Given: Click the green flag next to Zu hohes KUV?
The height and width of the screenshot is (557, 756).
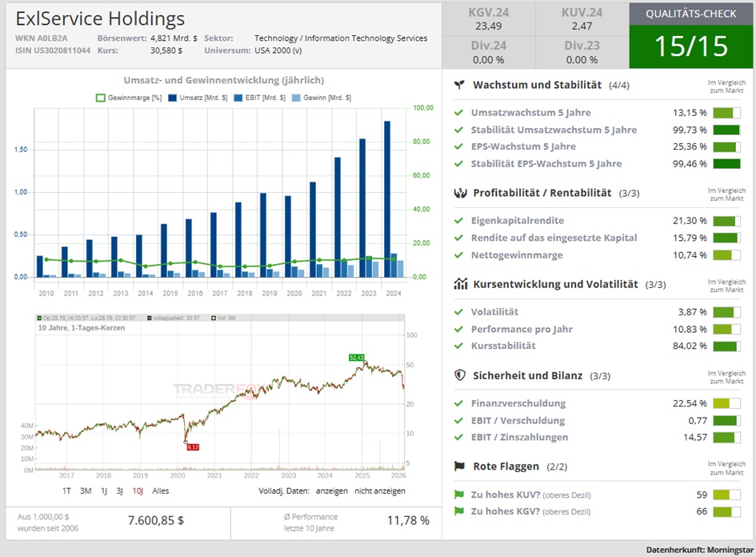Looking at the screenshot, I should click(459, 495).
